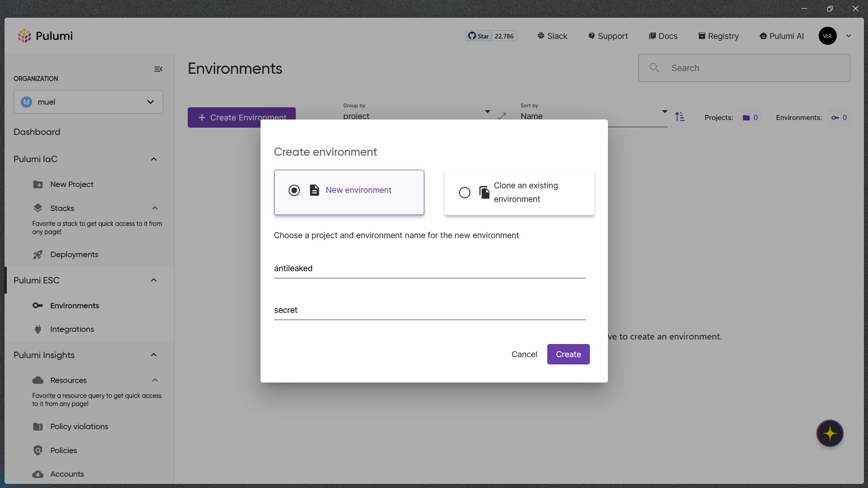Click the New Project folder icon

38,184
